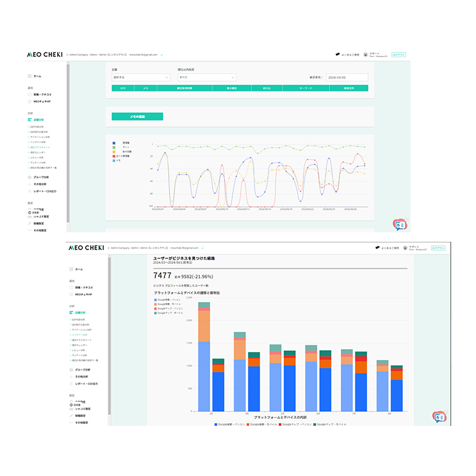Click サポート headset icon in bottom window

[x=405, y=248]
